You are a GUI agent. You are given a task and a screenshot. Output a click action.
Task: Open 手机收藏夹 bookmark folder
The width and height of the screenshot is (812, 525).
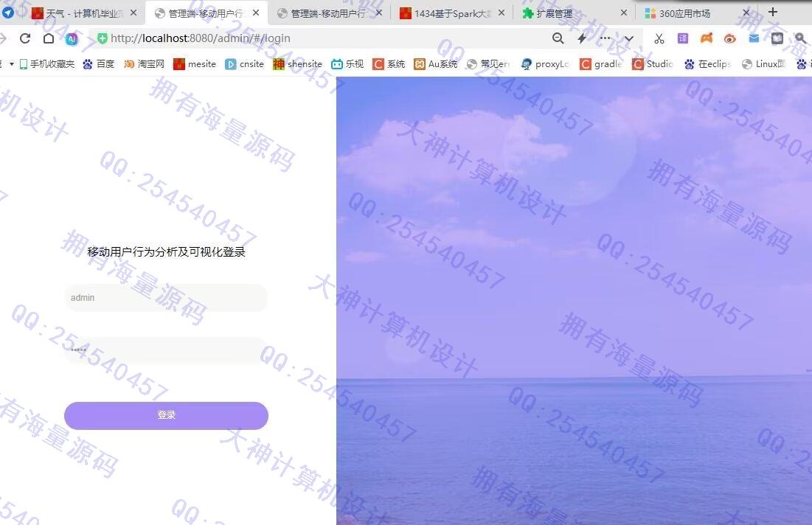tap(47, 63)
